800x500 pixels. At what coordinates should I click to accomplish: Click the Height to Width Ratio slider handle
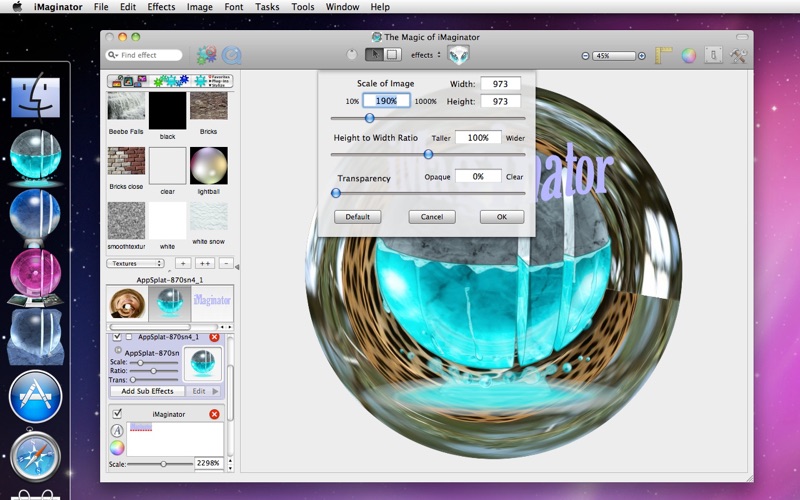[429, 154]
